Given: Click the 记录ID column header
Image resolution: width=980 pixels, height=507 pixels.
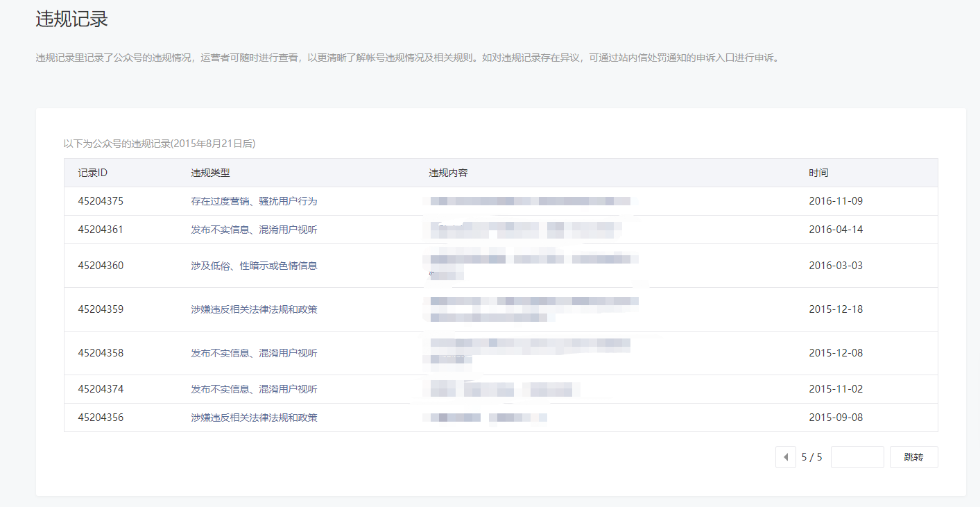Looking at the screenshot, I should pos(92,173).
